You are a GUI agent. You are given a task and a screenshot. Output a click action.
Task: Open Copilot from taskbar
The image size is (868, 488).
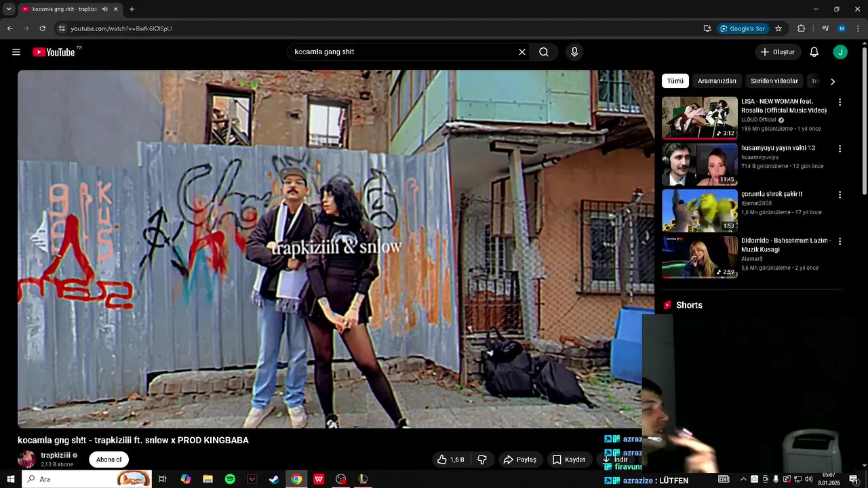click(x=185, y=479)
